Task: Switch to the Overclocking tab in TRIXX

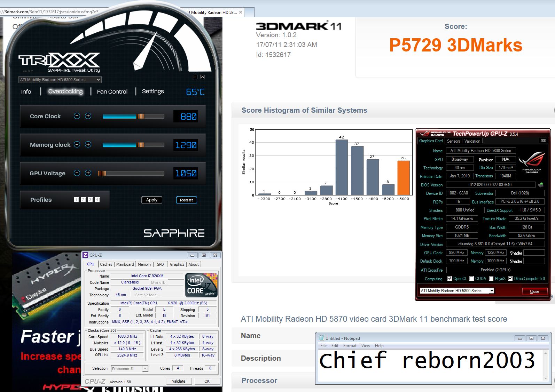Action: (x=65, y=91)
